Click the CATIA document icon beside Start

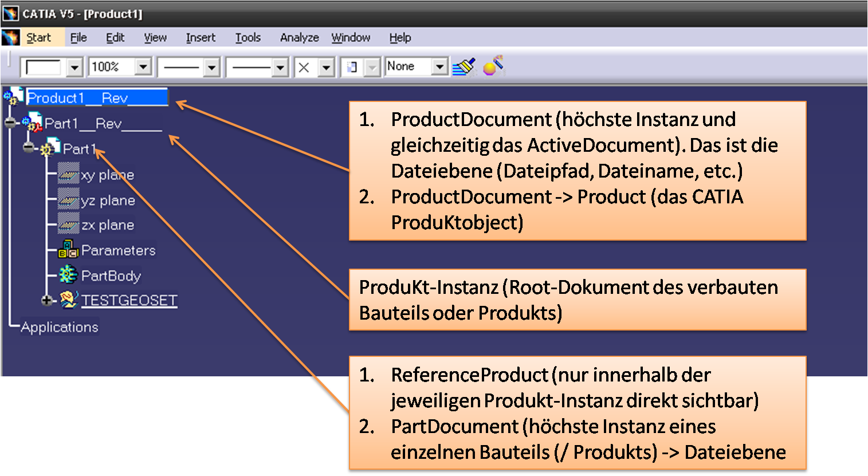10,38
